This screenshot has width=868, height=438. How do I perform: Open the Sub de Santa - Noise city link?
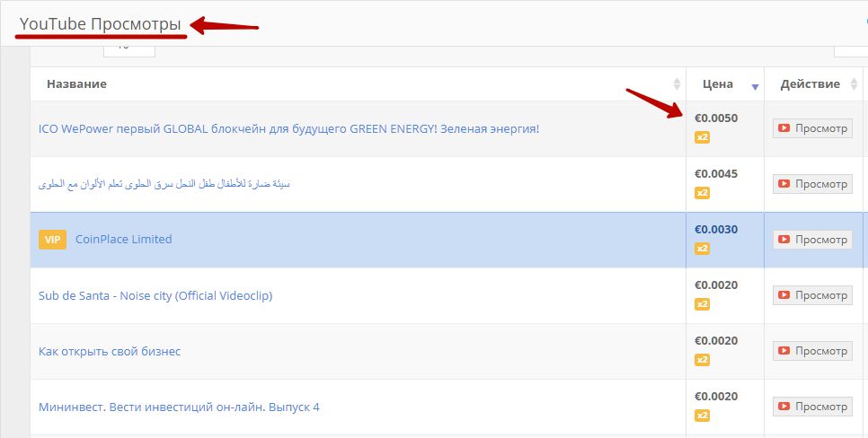(155, 295)
